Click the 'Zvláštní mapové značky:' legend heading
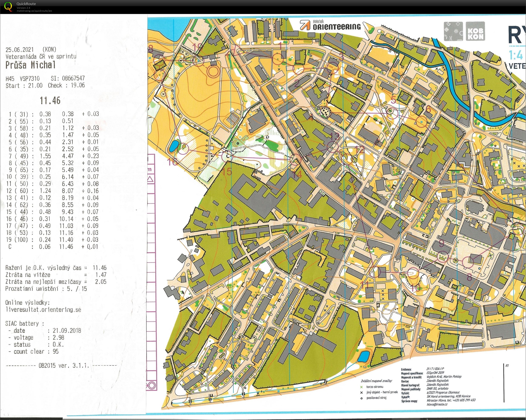526x420 pixels. (x=377, y=381)
